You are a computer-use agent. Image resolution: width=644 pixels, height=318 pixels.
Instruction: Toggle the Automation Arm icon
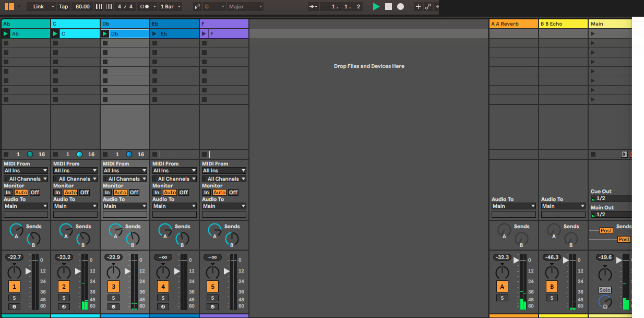[x=428, y=6]
